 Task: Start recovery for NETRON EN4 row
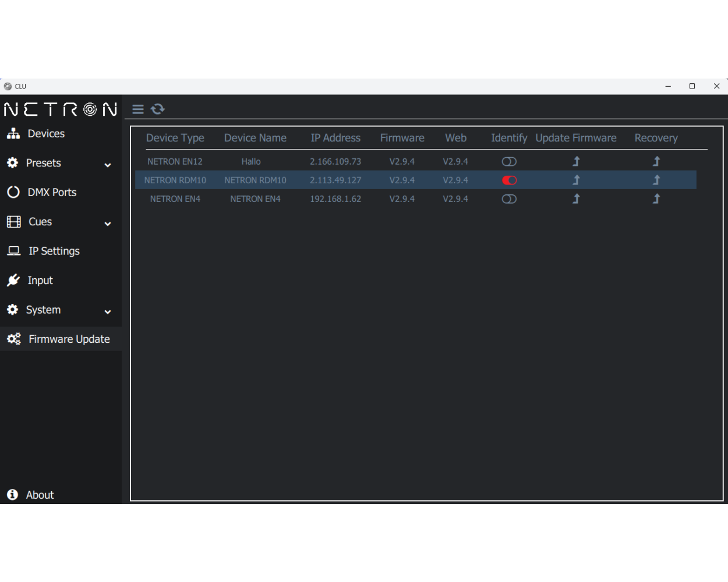656,198
